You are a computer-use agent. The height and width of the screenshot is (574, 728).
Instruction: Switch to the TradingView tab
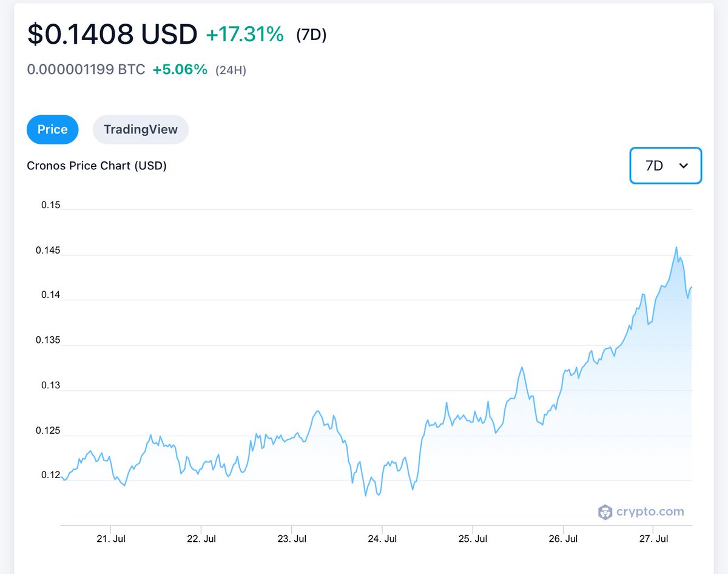[x=141, y=129]
